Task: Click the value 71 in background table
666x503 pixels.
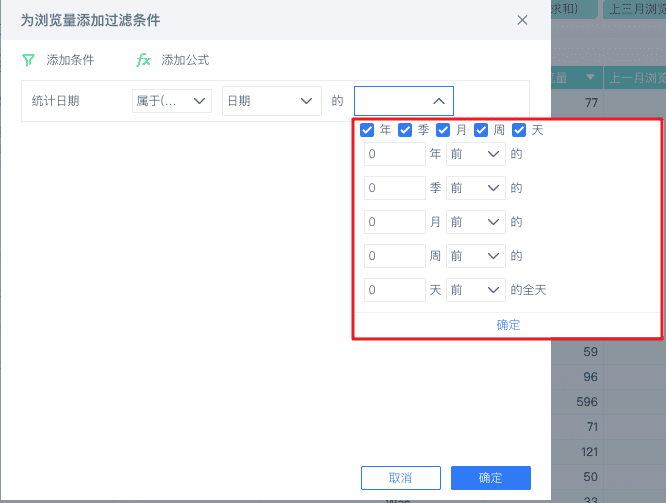Action: (x=592, y=427)
